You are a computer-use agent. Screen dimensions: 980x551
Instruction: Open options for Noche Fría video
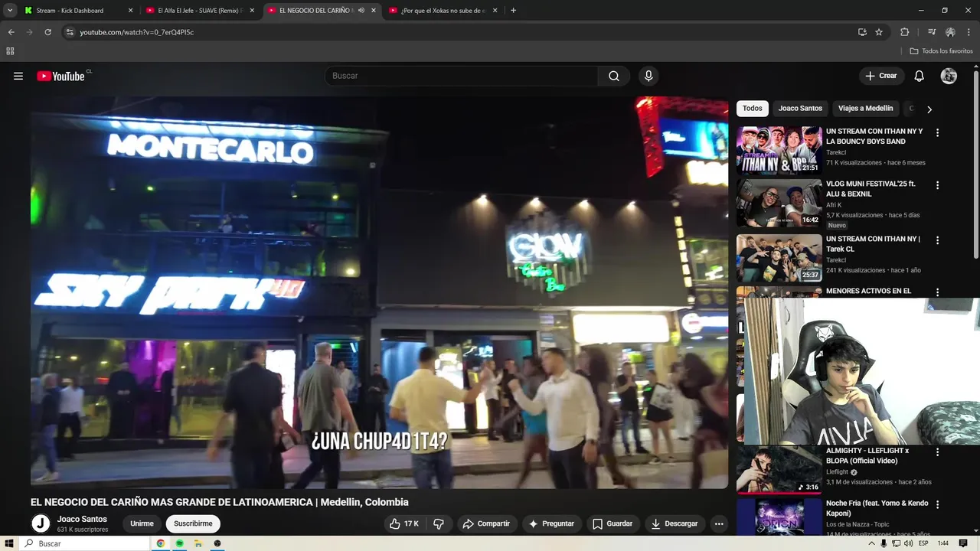(937, 504)
